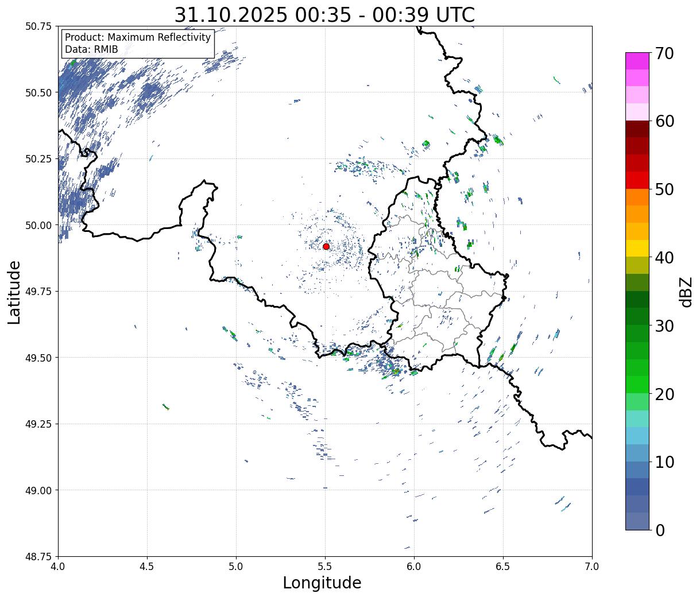Click the longitude tick label 4.0
The height and width of the screenshot is (597, 700).
58,567
